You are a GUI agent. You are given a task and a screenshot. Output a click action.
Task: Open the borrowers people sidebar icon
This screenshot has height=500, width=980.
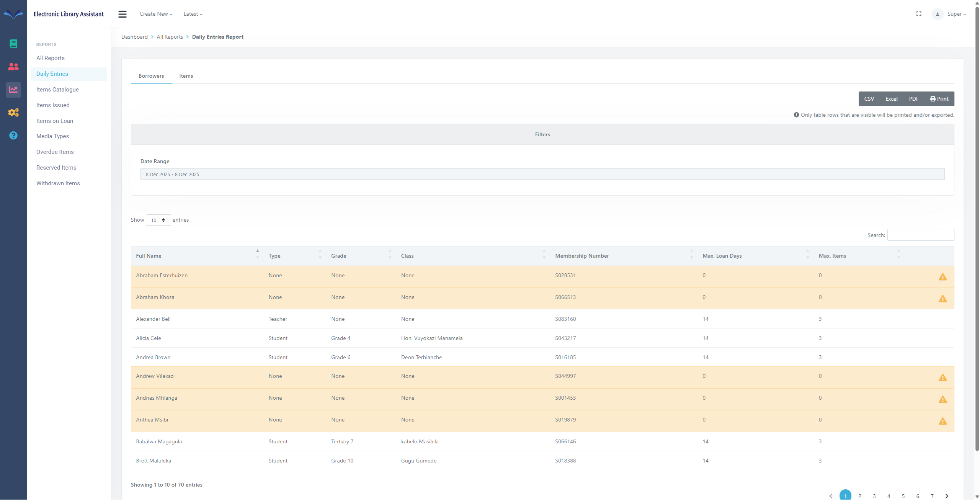click(13, 67)
